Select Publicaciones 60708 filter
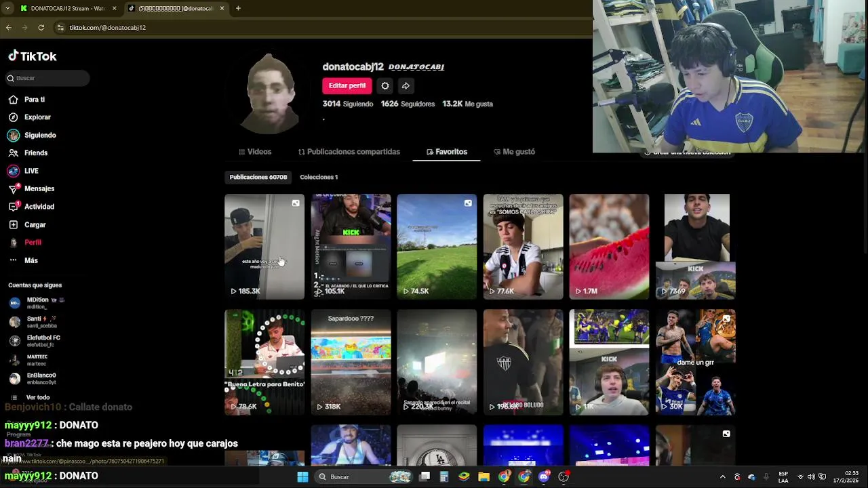The image size is (868, 488). click(258, 177)
